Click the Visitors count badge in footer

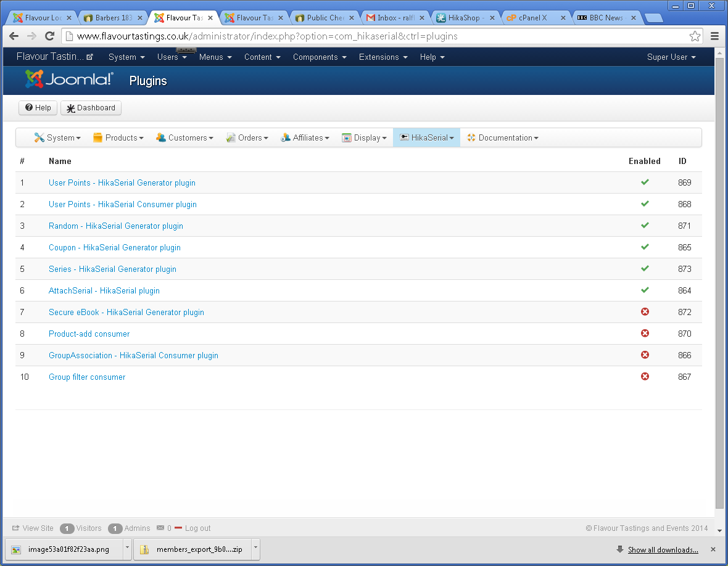tap(67, 528)
